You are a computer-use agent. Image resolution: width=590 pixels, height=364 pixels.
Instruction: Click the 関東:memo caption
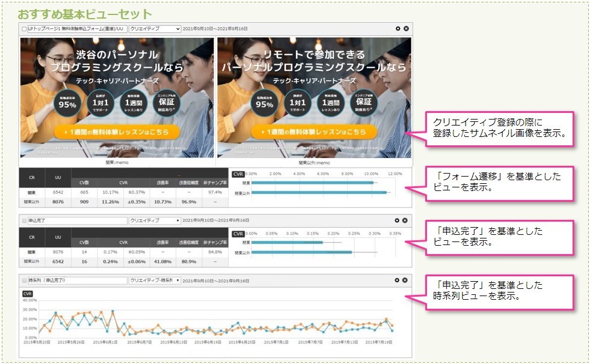[x=117, y=163]
